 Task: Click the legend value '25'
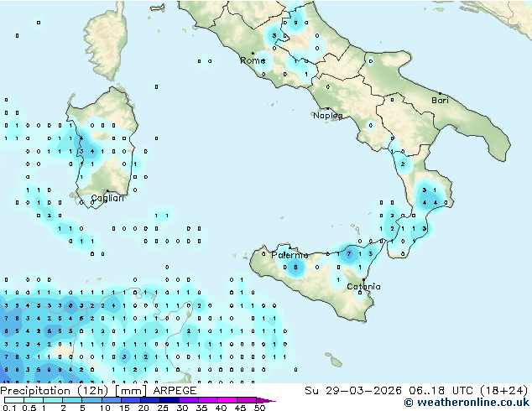163,408
